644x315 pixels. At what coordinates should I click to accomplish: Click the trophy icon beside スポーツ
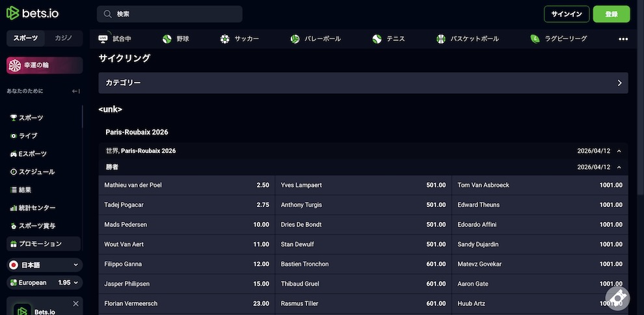[x=14, y=118]
